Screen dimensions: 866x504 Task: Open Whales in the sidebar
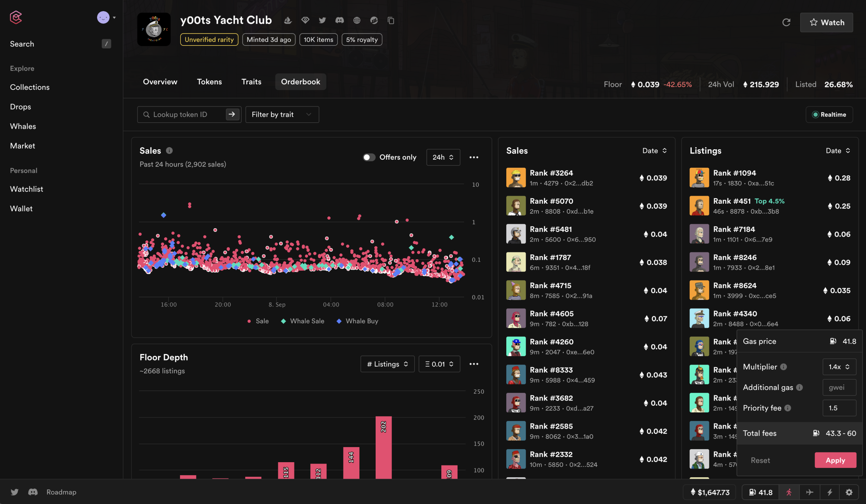tap(23, 126)
